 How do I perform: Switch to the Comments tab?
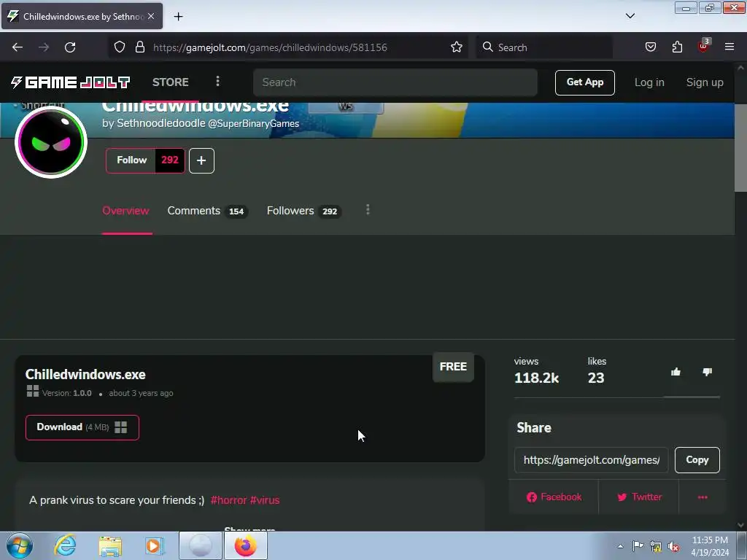click(207, 211)
